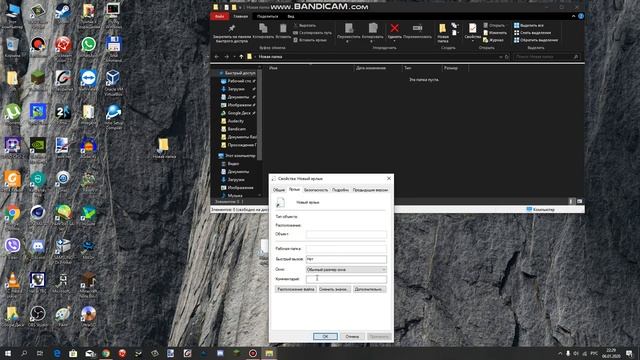Open Свойства properties icon in ribbon
Screen dimensions: 640x360
[472, 31]
